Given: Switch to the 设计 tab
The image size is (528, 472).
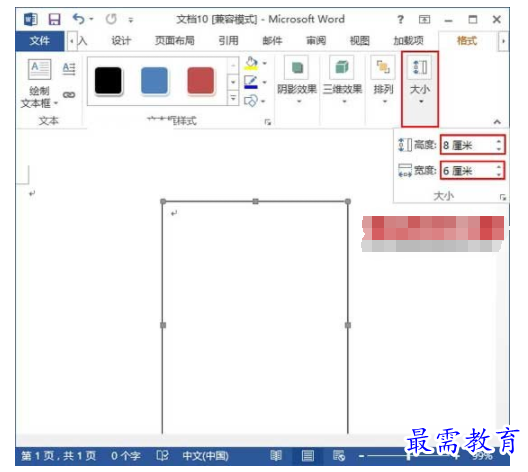Looking at the screenshot, I should pyautogui.click(x=121, y=41).
